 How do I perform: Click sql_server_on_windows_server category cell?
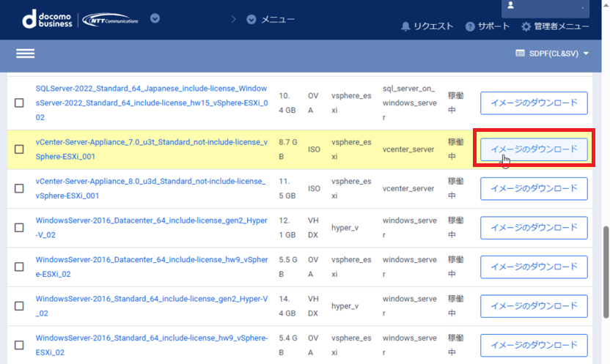(x=409, y=103)
